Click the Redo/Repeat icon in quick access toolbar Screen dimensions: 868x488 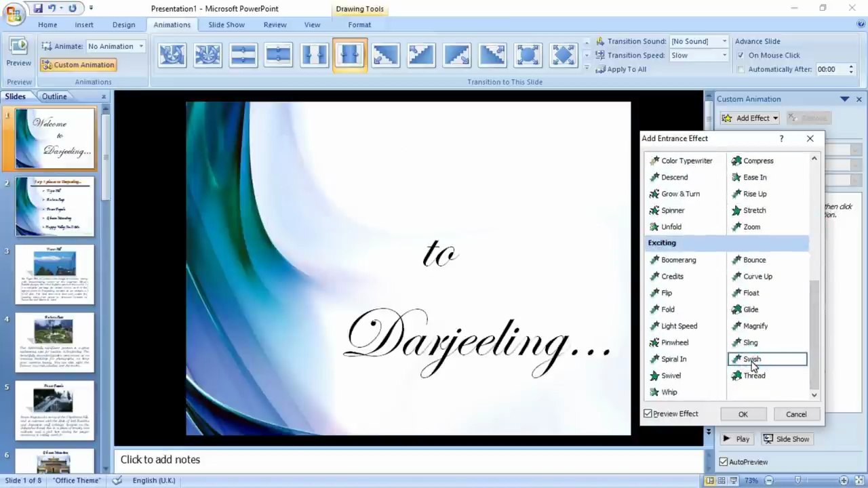point(73,9)
